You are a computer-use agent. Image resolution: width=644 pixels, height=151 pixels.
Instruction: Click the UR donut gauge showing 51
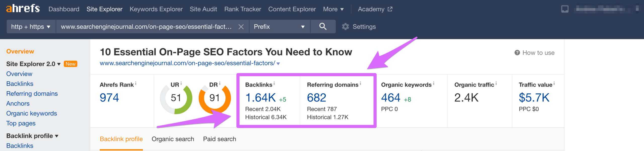coord(176,98)
